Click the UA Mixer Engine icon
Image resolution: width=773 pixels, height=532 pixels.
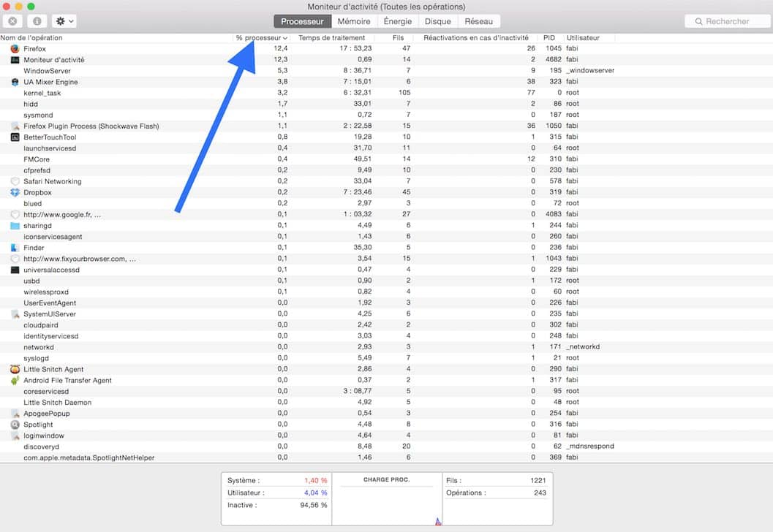pos(15,82)
